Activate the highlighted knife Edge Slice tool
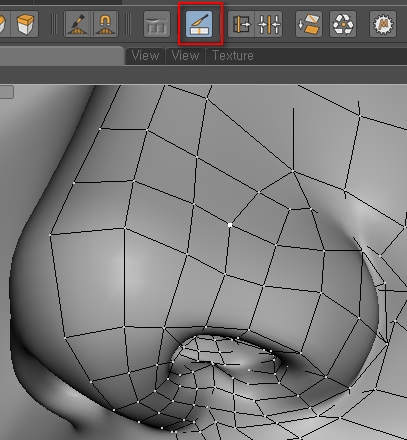Viewport: 407px width, 440px height. tap(199, 24)
